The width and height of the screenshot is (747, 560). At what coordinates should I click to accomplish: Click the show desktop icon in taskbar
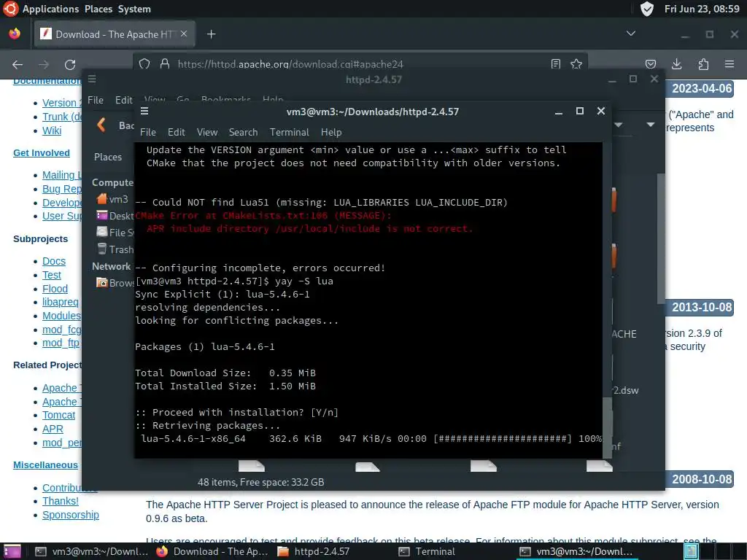(12, 551)
